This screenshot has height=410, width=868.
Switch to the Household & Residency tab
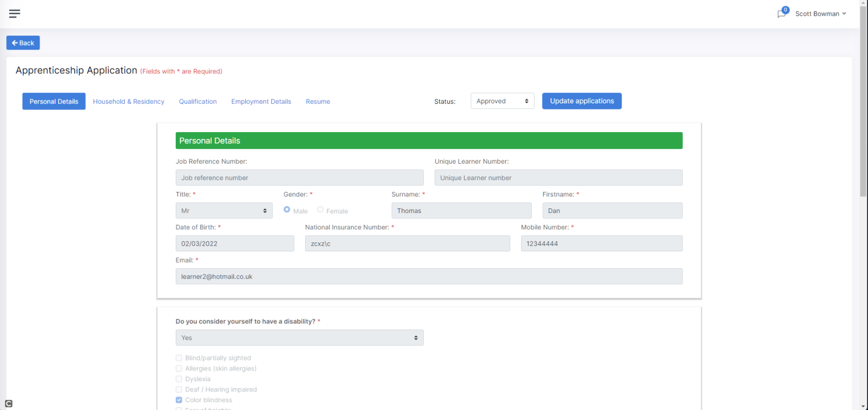pos(128,101)
